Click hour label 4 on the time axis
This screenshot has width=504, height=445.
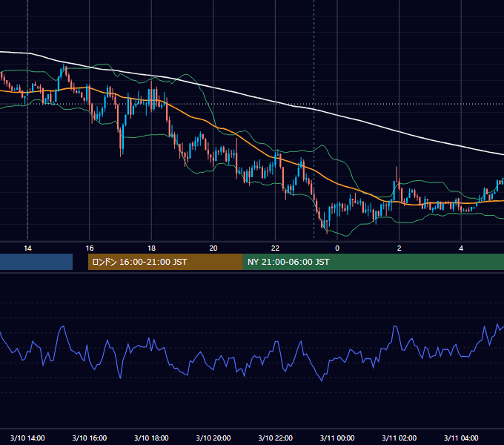click(x=461, y=248)
